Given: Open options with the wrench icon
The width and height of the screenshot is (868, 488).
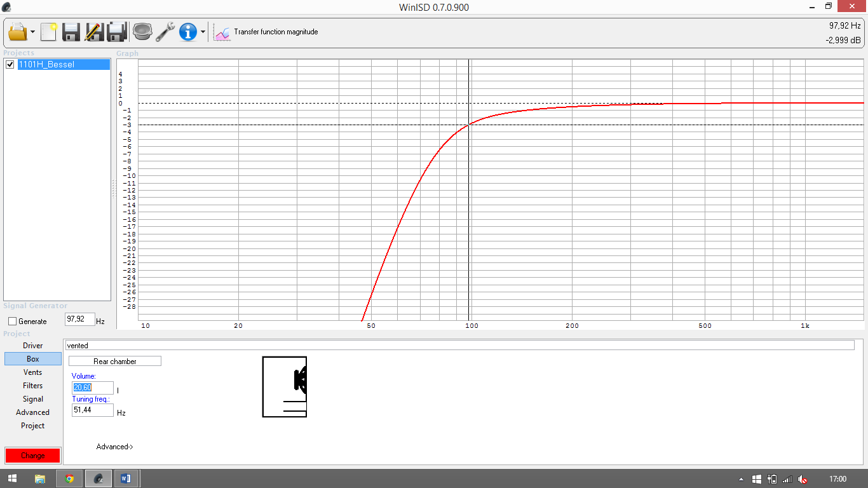Looking at the screenshot, I should point(165,31).
